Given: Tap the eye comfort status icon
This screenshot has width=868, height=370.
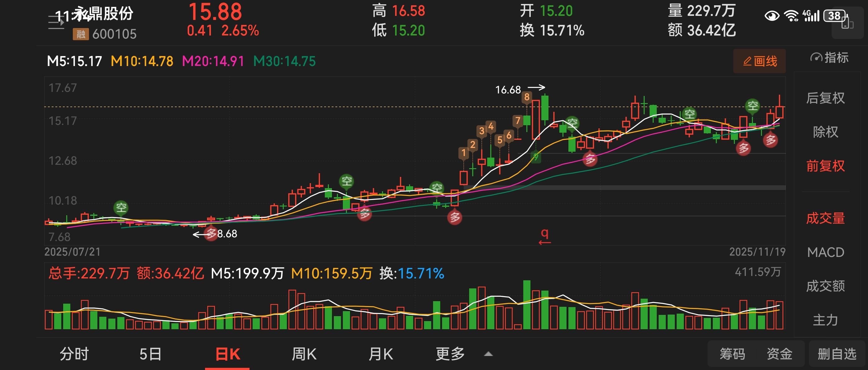Looking at the screenshot, I should click(x=772, y=16).
